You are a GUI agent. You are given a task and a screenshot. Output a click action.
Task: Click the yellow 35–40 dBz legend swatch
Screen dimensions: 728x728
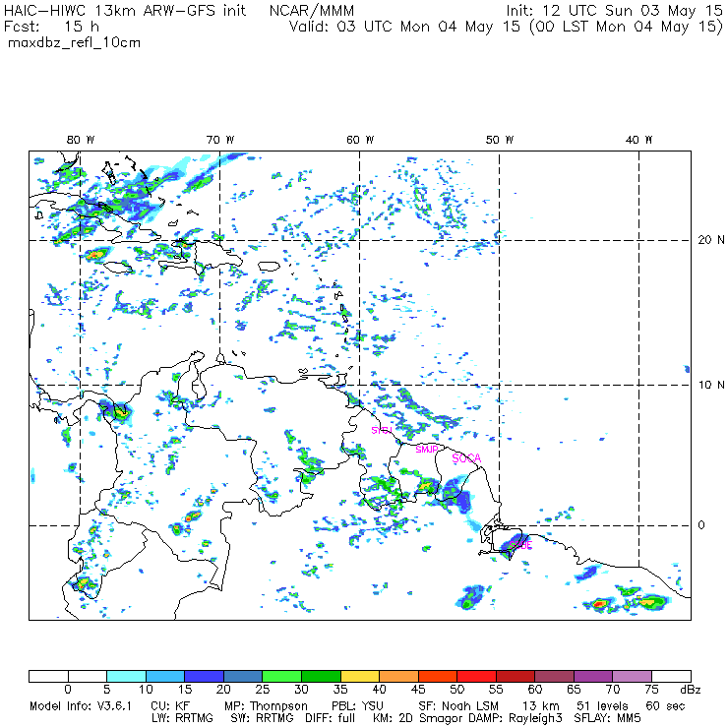click(360, 676)
